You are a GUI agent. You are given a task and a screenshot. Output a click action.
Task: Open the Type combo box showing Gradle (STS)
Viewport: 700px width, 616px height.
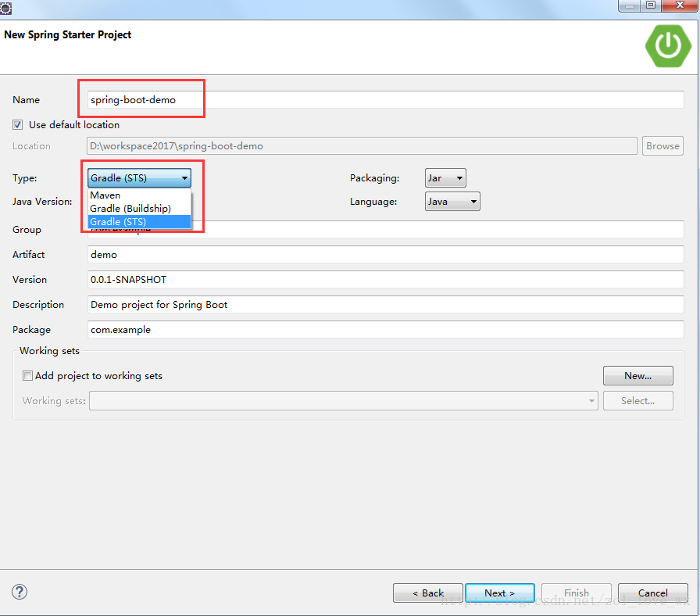139,177
